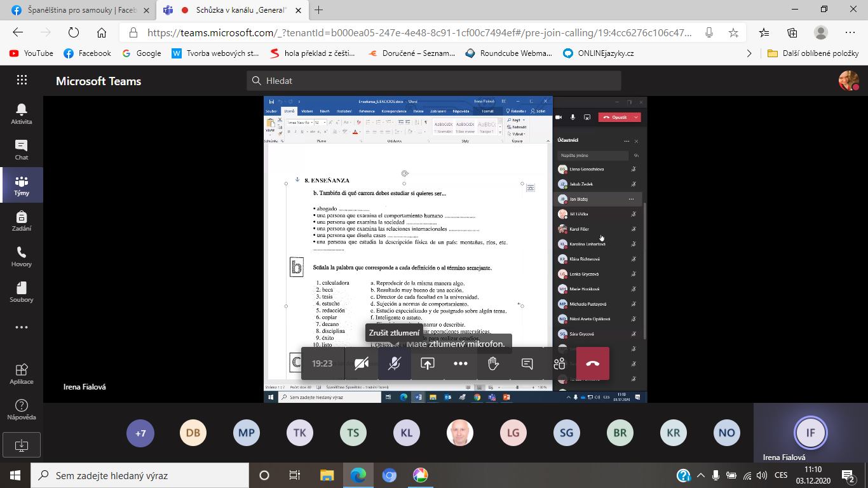Open more actions menu in call controls

point(461,363)
